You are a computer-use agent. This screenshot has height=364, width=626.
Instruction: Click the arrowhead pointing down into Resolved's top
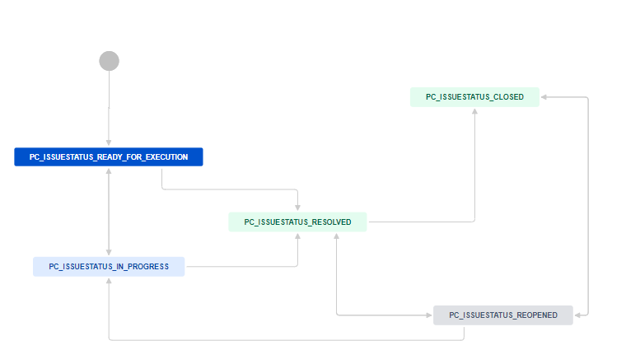click(x=297, y=207)
